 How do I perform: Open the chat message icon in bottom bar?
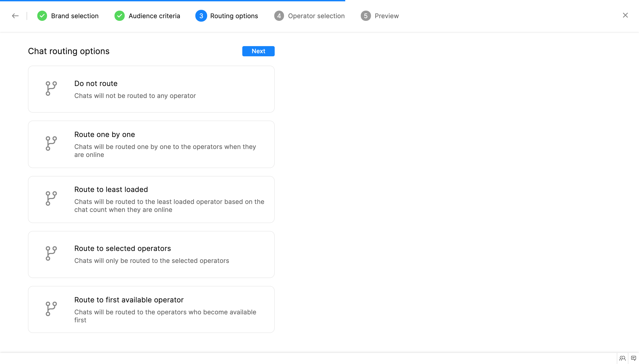click(x=633, y=358)
